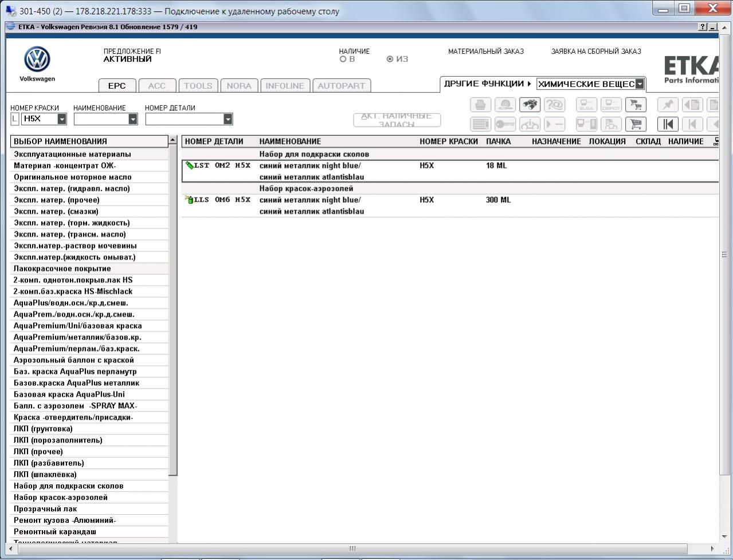This screenshot has height=560, width=733.
Task: Click the list lines icon in the toolbar
Action: pyautogui.click(x=480, y=124)
